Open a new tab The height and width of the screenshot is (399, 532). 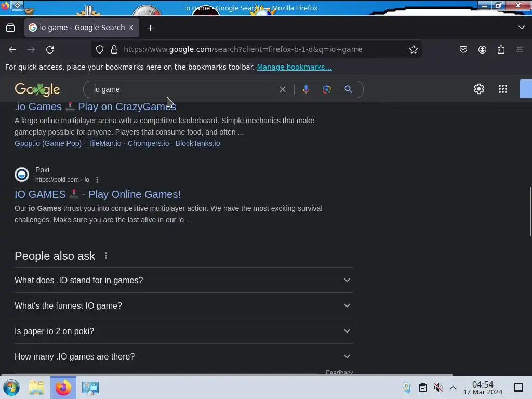[x=150, y=28]
